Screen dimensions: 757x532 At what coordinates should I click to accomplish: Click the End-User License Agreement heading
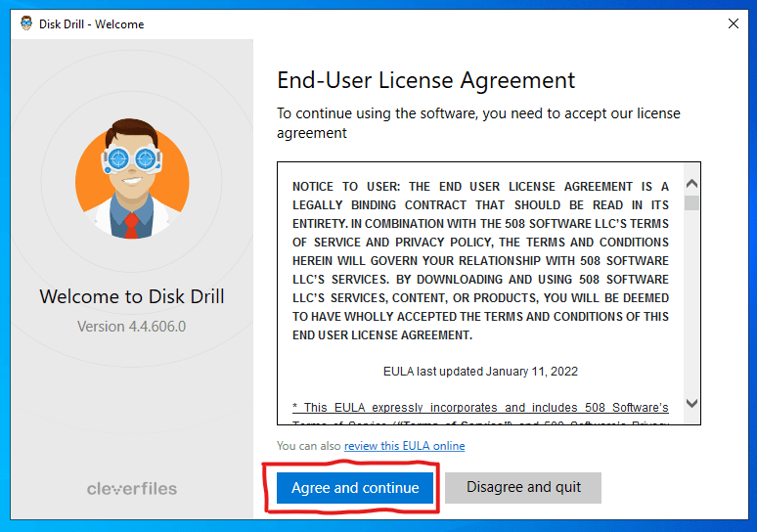pyautogui.click(x=425, y=80)
